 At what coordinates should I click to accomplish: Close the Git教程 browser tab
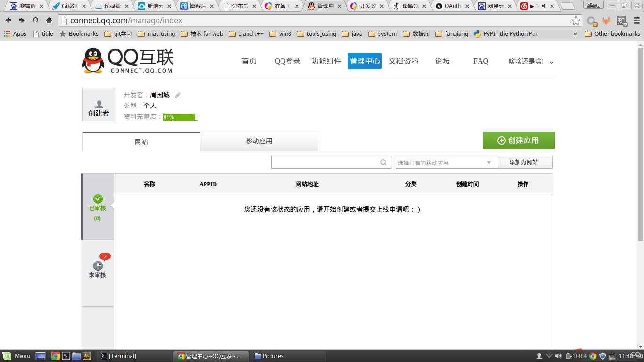83,6
